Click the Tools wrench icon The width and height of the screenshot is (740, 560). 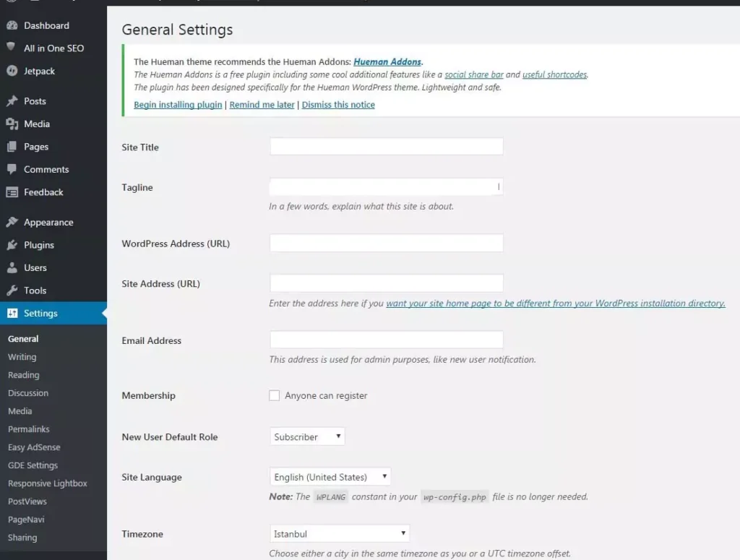12,290
